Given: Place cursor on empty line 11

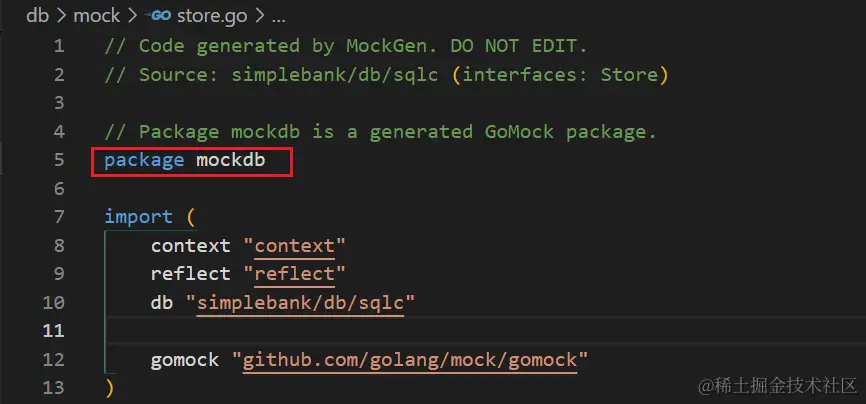Looking at the screenshot, I should point(486,330).
